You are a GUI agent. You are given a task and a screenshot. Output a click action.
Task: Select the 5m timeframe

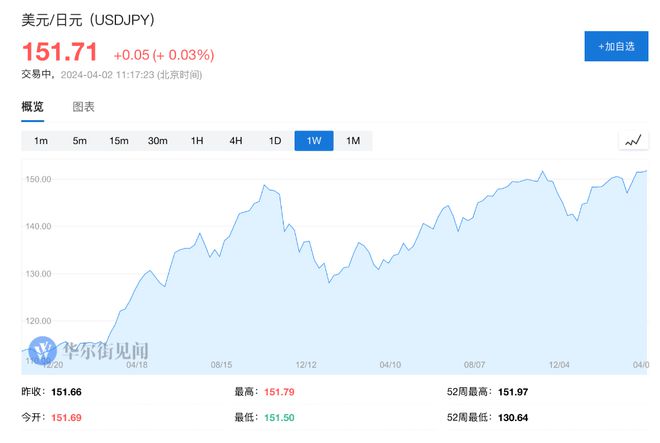80,141
